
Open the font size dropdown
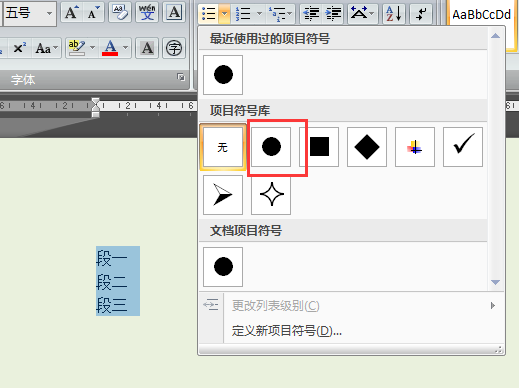(x=49, y=13)
